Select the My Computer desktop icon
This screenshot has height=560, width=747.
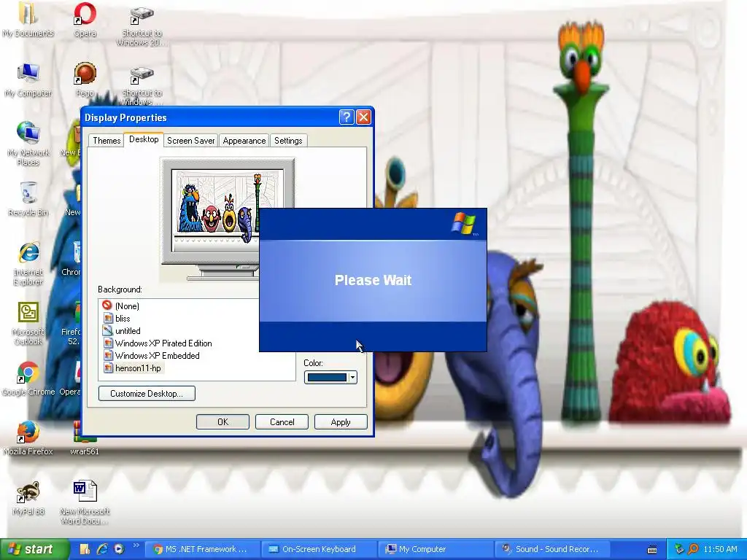click(x=28, y=80)
